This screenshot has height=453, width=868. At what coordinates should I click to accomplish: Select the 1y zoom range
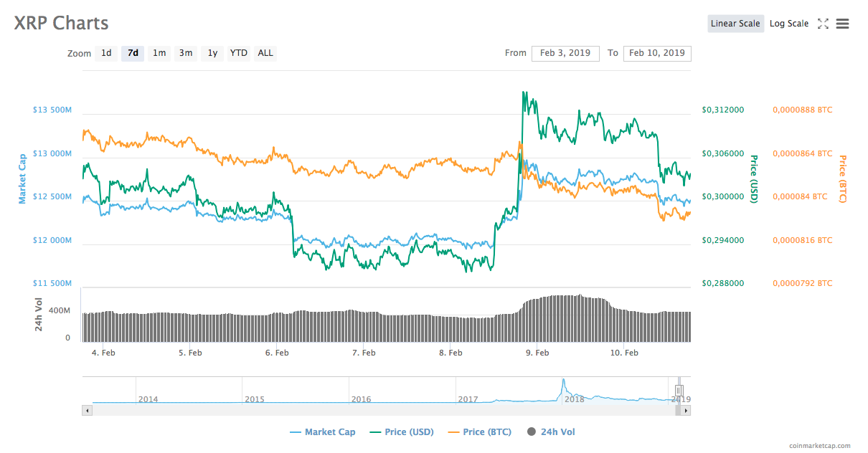(x=212, y=53)
